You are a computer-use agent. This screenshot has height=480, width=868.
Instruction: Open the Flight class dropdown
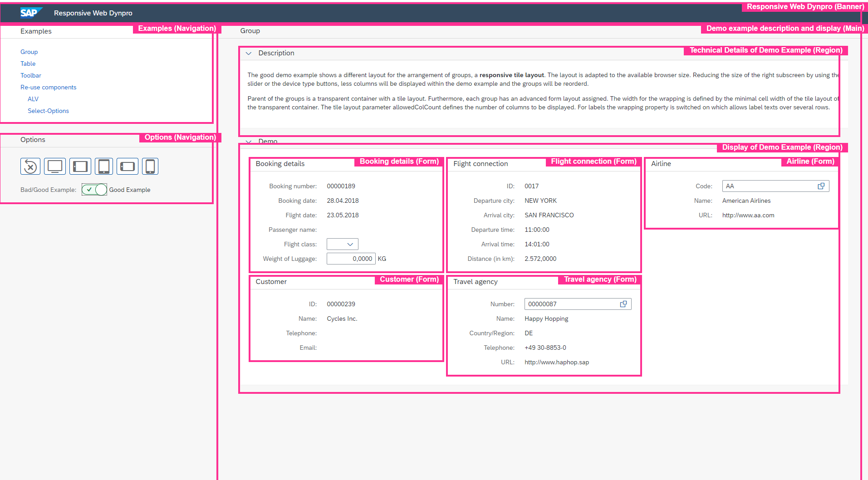(x=343, y=244)
